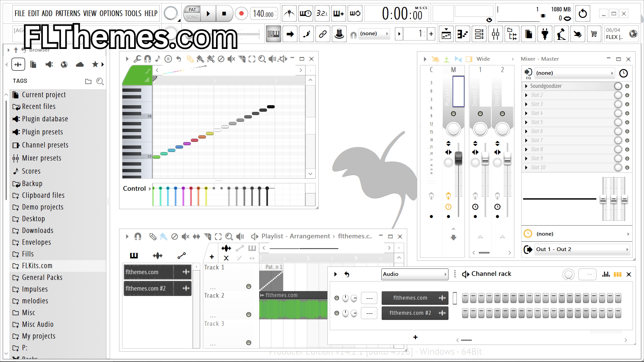Toggle Slot 2 enable LED in mixer
Image resolution: width=644 pixels, height=362 pixels.
(627, 95)
